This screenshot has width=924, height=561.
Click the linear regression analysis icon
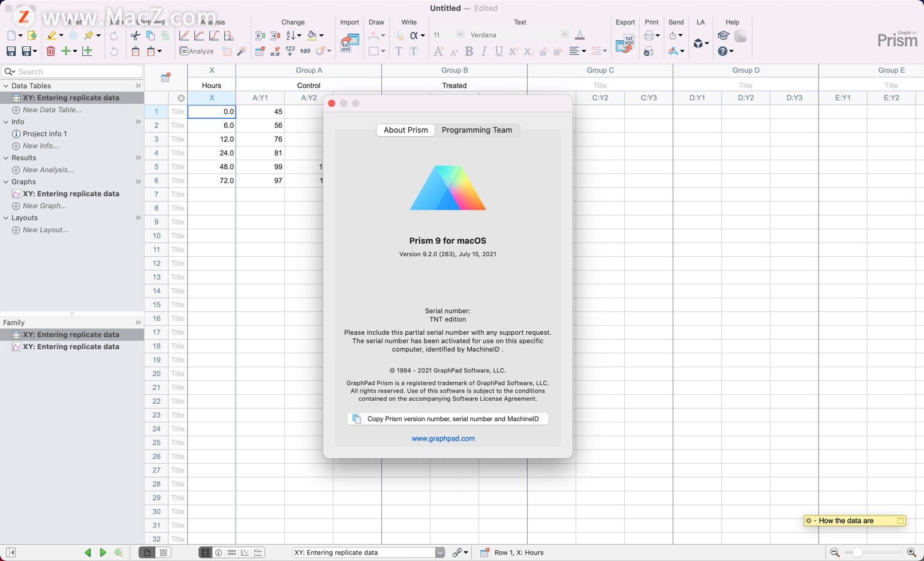point(184,36)
